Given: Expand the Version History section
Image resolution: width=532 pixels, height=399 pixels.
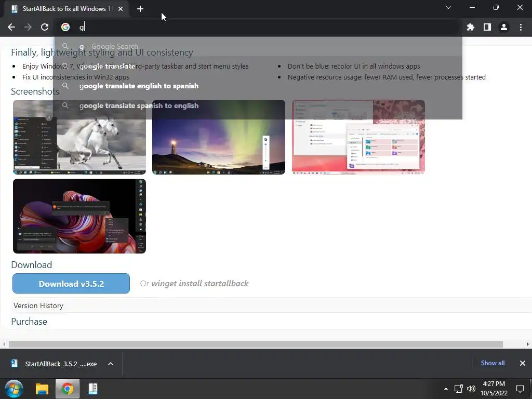Looking at the screenshot, I should click(38, 305).
